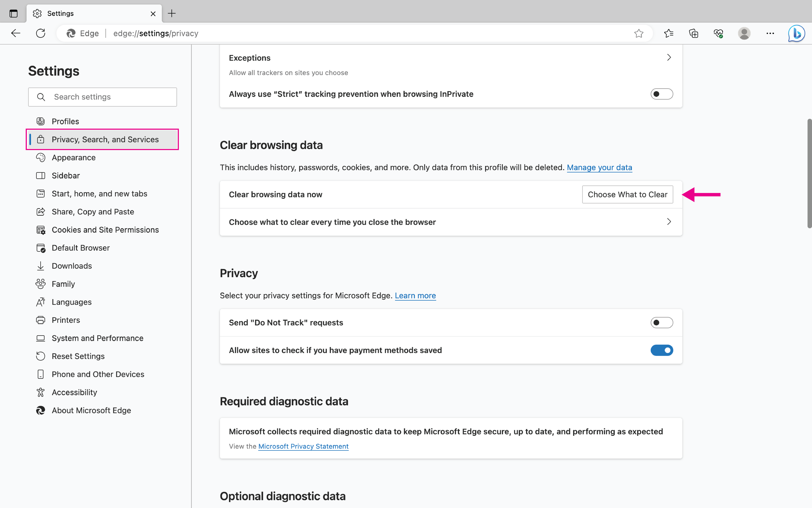Open the Learn more privacy link
Screen dimensions: 812x508
coord(415,296)
